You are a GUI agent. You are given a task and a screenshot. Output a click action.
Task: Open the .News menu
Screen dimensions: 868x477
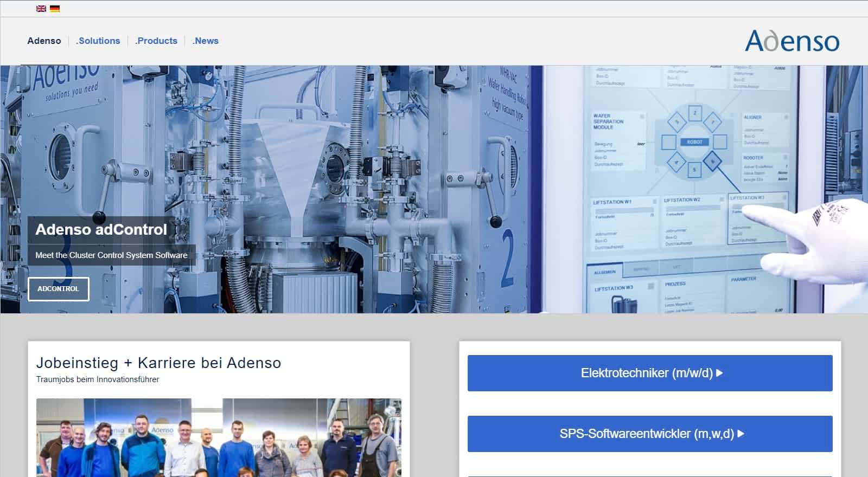(206, 41)
